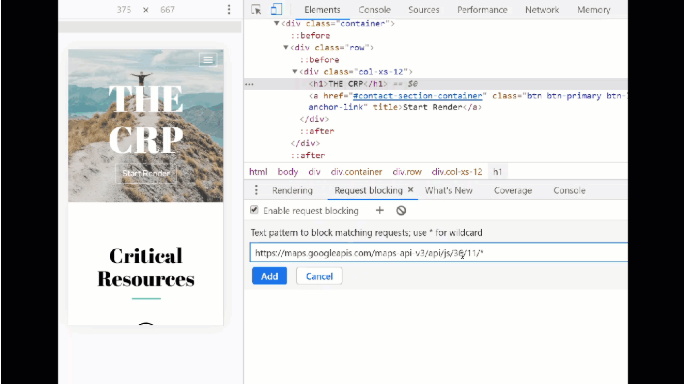Collapse the div class row node
This screenshot has height=384, width=684.
click(286, 48)
